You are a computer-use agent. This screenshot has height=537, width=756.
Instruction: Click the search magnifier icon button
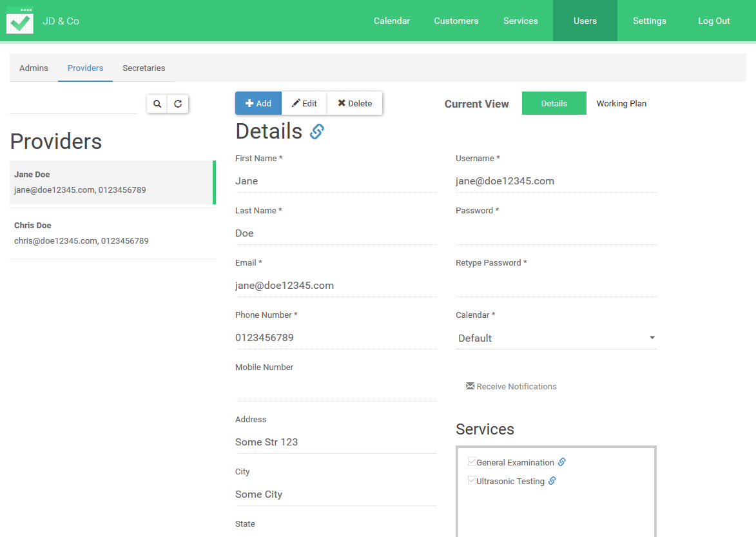point(157,104)
